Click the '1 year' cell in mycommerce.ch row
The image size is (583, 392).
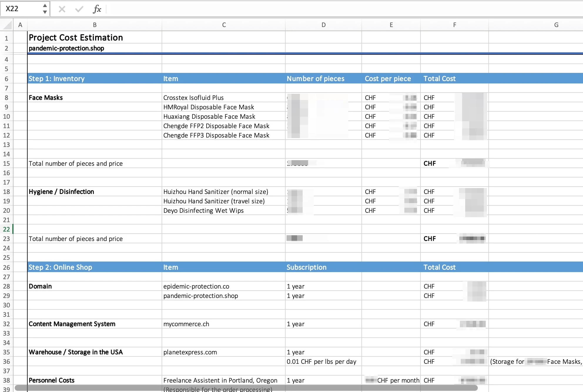pyautogui.click(x=324, y=324)
